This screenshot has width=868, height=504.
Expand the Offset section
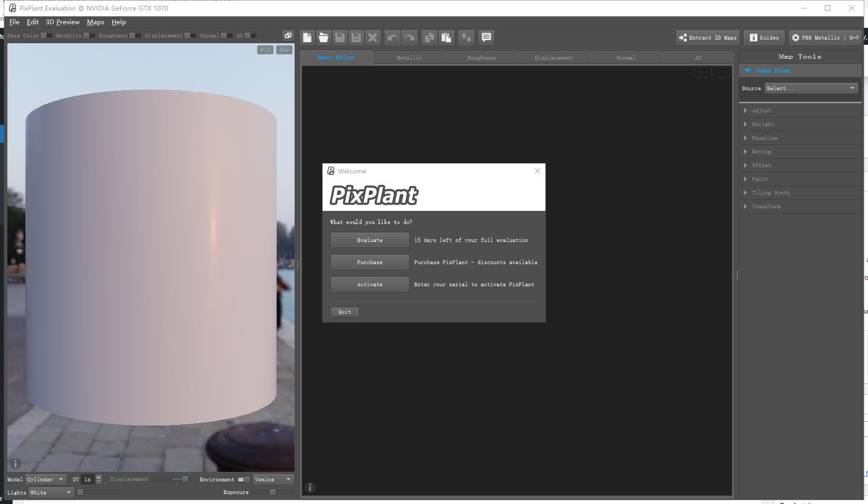tap(800, 165)
